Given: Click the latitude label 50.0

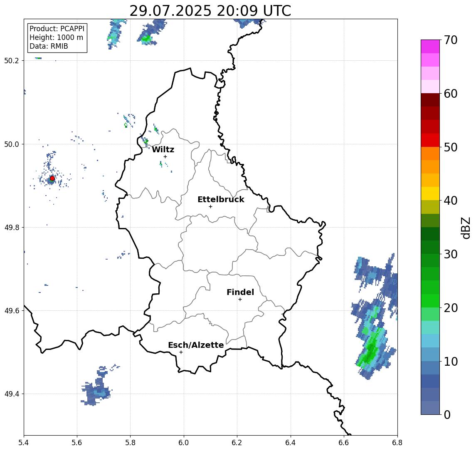Looking at the screenshot, I should pyautogui.click(x=12, y=144).
